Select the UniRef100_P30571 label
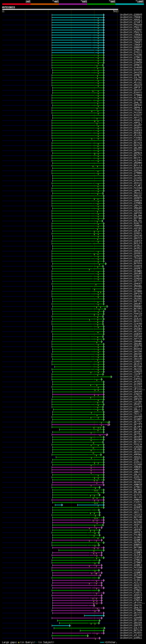Image resolution: width=146 pixels, height=644 pixels. tap(131, 502)
